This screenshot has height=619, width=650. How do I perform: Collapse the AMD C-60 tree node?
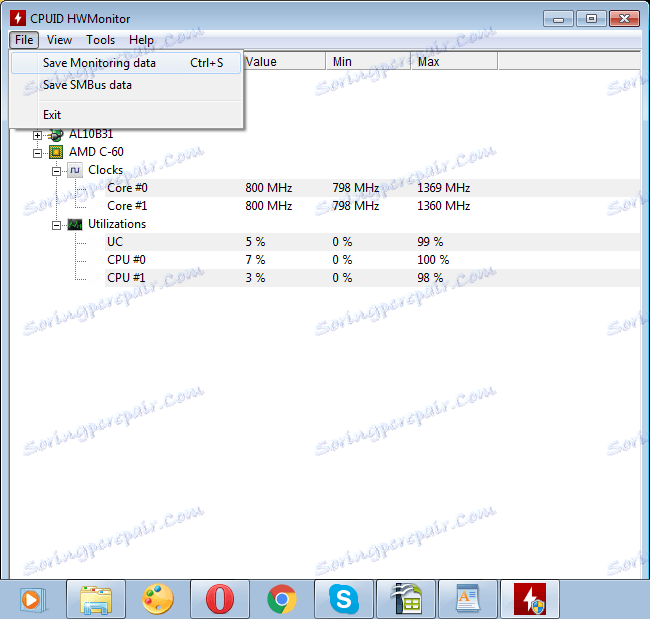point(37,153)
